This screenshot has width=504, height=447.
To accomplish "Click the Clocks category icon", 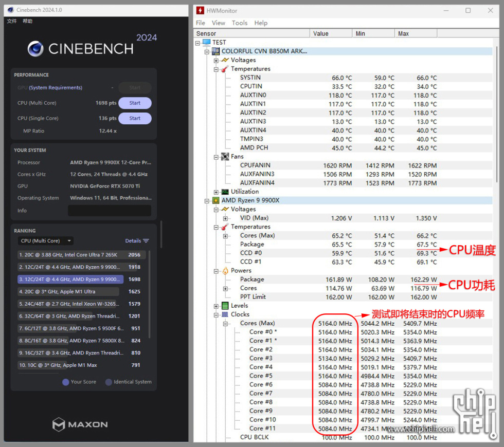I will [x=225, y=314].
